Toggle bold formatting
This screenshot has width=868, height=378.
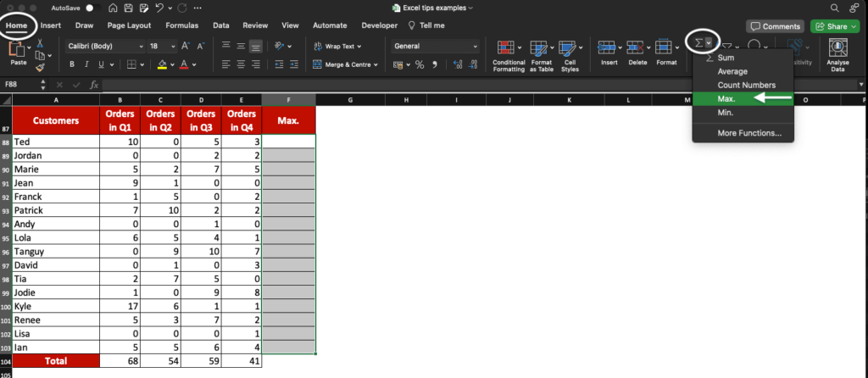tap(73, 64)
